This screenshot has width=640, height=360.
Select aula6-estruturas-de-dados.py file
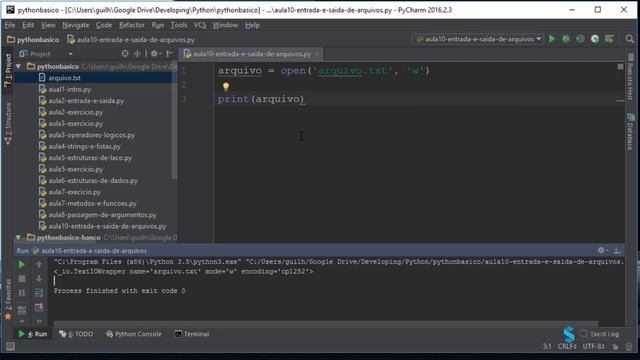point(93,180)
